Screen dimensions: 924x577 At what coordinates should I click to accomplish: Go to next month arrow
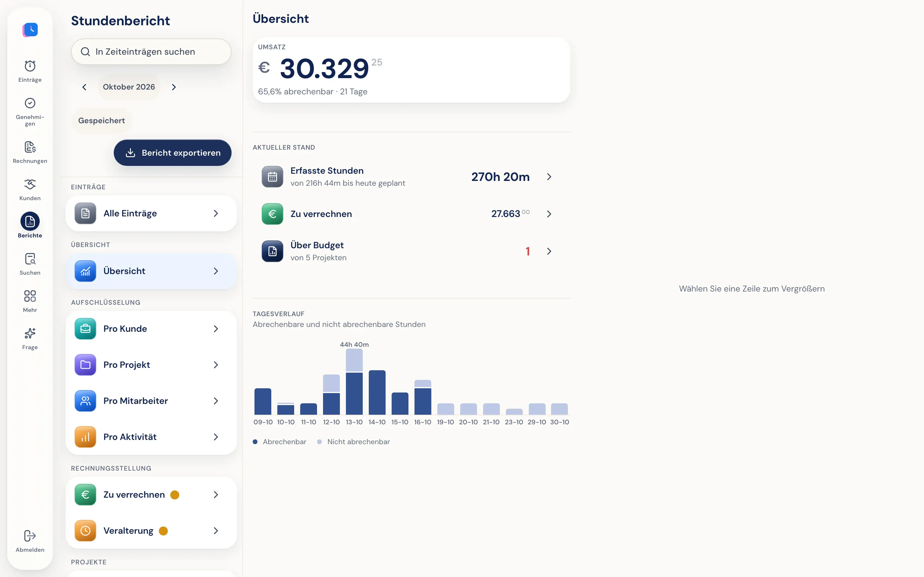click(x=174, y=87)
